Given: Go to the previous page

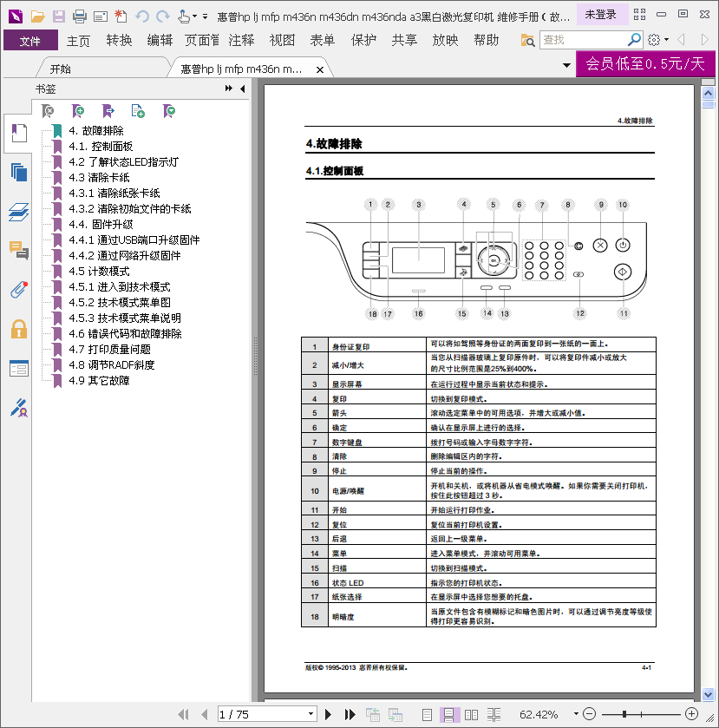Looking at the screenshot, I should (x=204, y=714).
